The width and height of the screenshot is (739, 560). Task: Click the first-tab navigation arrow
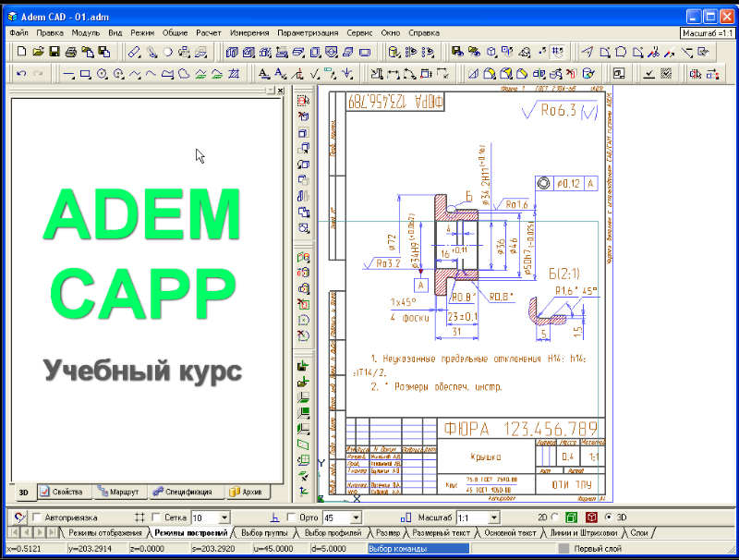pyautogui.click(x=14, y=532)
